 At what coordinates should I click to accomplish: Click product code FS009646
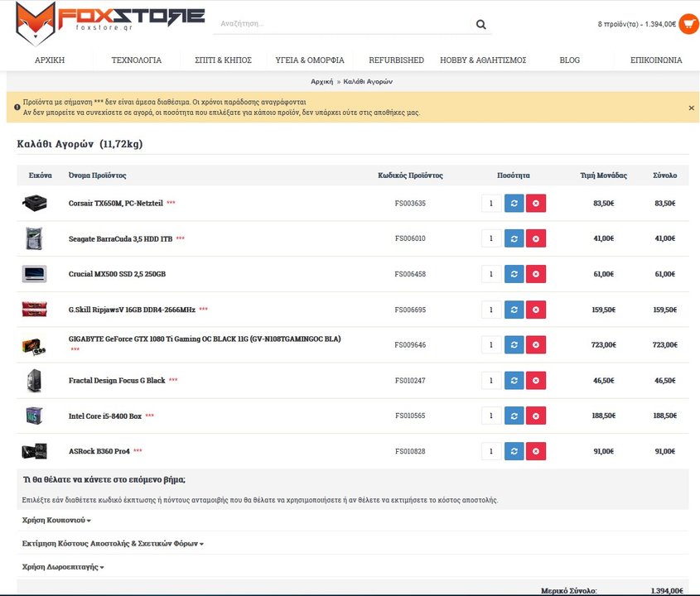tap(410, 345)
